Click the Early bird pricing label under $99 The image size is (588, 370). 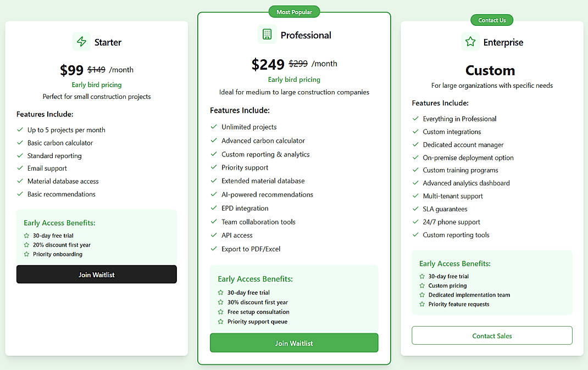(x=96, y=85)
